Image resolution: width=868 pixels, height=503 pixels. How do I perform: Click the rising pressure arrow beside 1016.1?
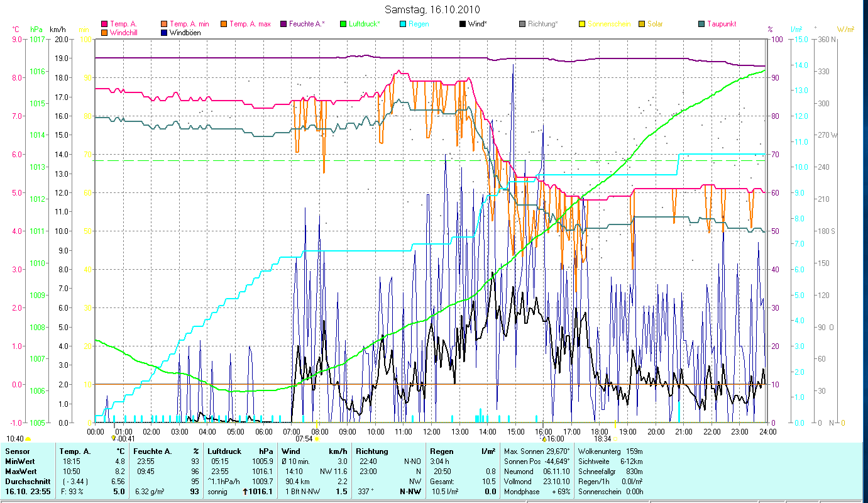click(x=245, y=492)
